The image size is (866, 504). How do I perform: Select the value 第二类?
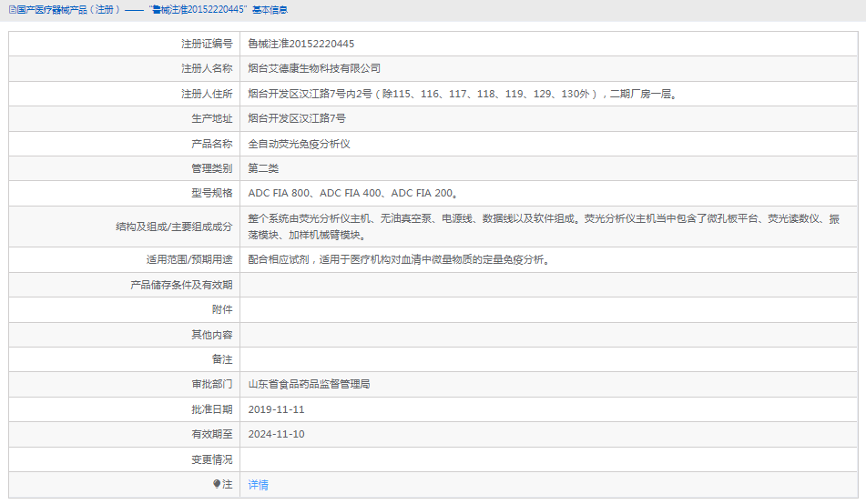[x=263, y=168]
